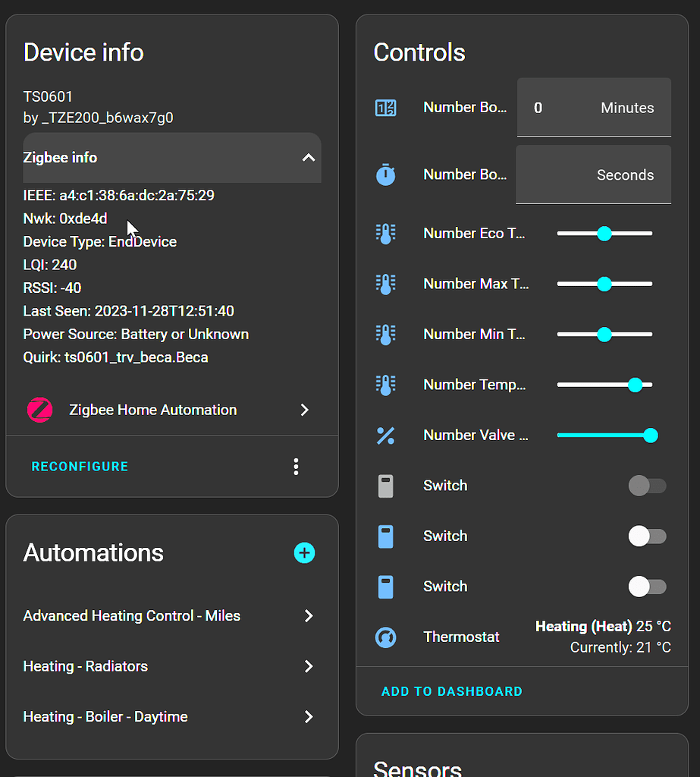Click LQI: 240 text
Image resolution: width=700 pixels, height=777 pixels.
tap(50, 265)
